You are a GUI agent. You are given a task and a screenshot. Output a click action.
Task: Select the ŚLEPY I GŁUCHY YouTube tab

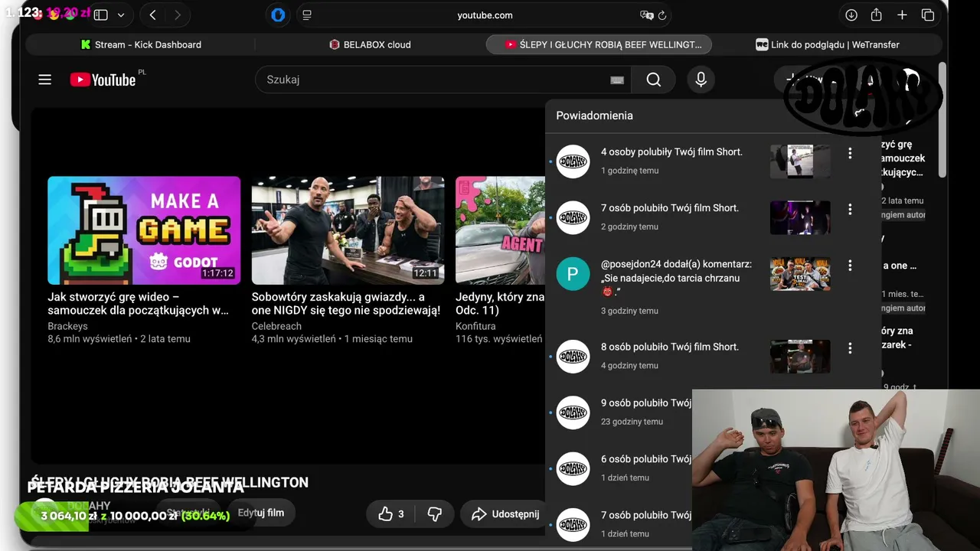599,44
